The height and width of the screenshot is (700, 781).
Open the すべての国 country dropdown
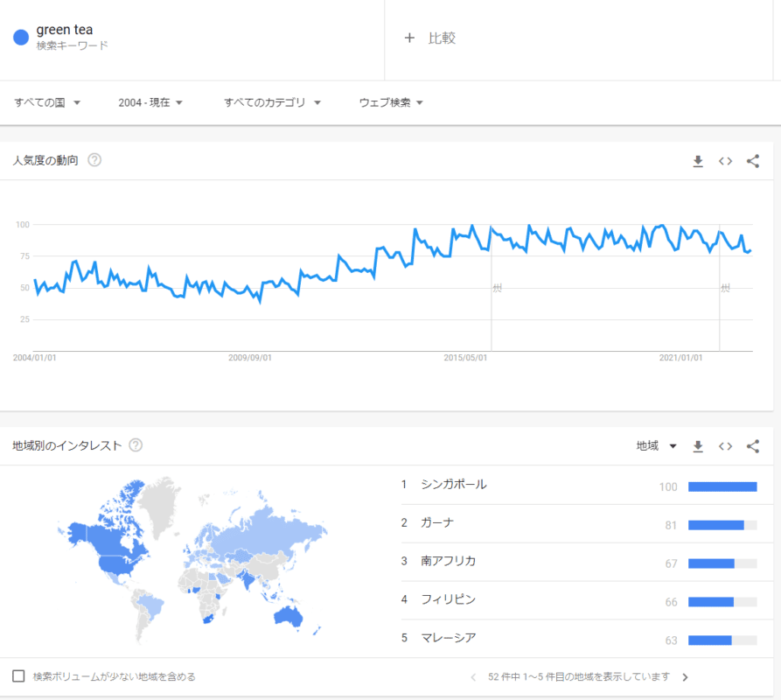click(47, 102)
